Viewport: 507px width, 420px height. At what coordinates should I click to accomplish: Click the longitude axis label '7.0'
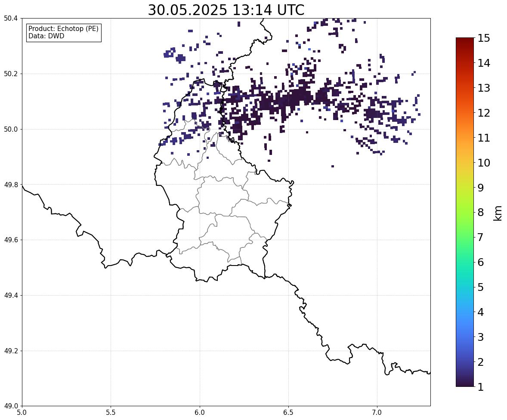click(377, 413)
